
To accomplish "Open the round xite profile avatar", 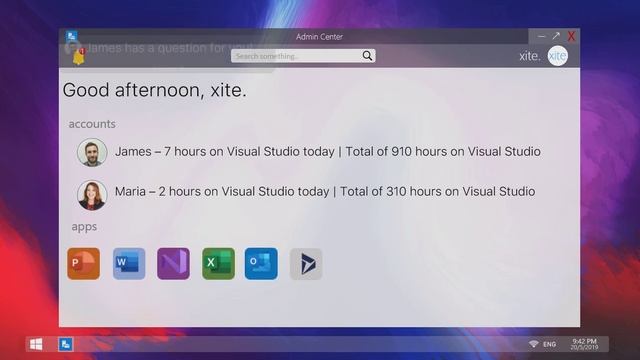I will (x=558, y=56).
